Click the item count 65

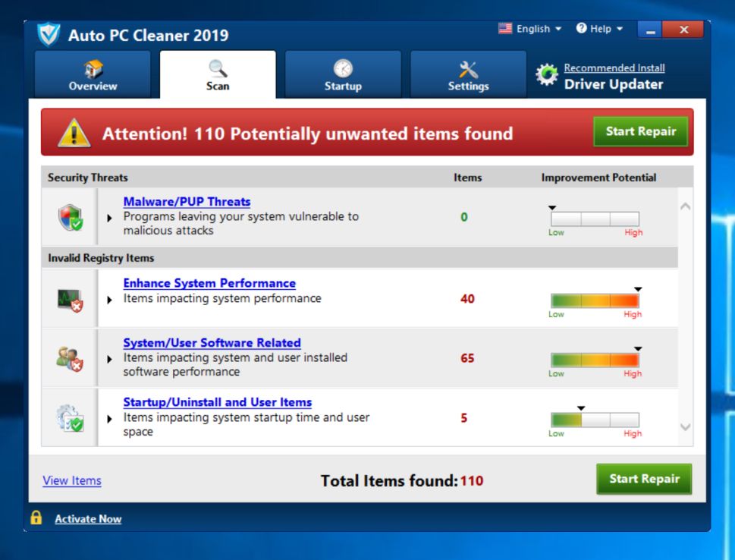pos(467,358)
